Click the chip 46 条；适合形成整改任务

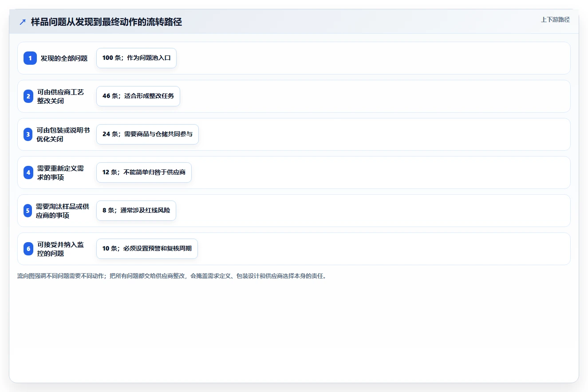(x=138, y=96)
